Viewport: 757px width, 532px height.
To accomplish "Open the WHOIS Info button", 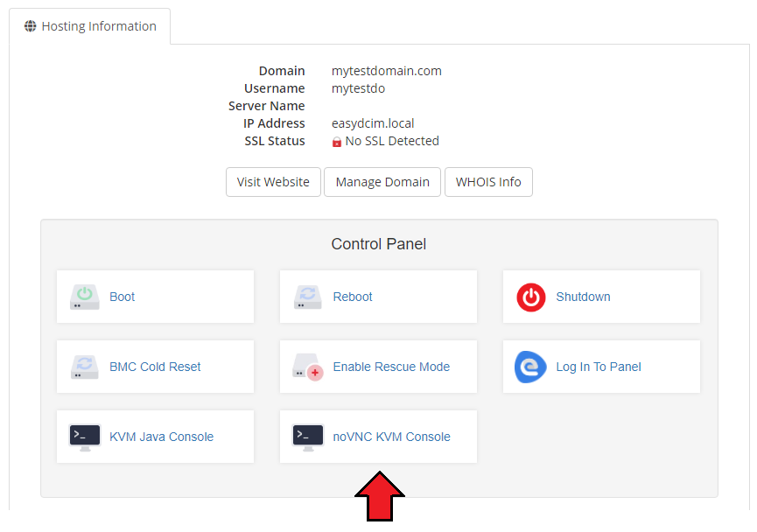I will click(x=488, y=182).
